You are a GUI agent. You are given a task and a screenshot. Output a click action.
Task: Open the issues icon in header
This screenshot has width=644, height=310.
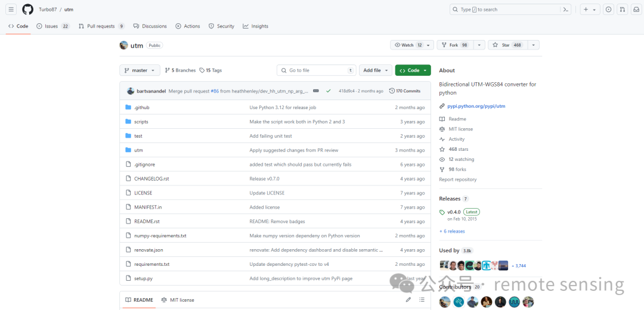click(609, 10)
